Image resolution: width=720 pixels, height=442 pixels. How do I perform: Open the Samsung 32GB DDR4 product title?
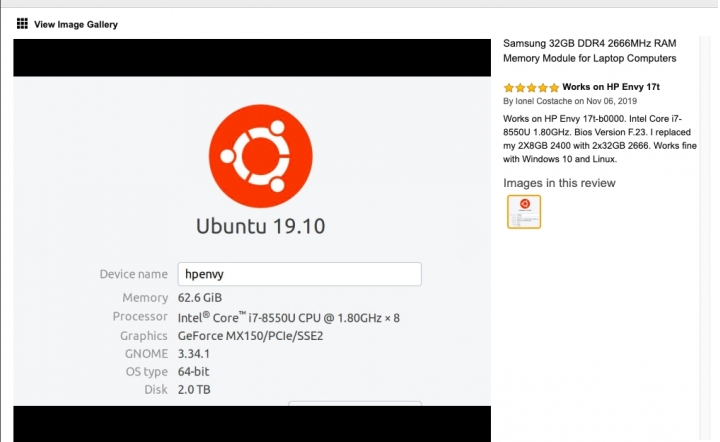point(590,50)
